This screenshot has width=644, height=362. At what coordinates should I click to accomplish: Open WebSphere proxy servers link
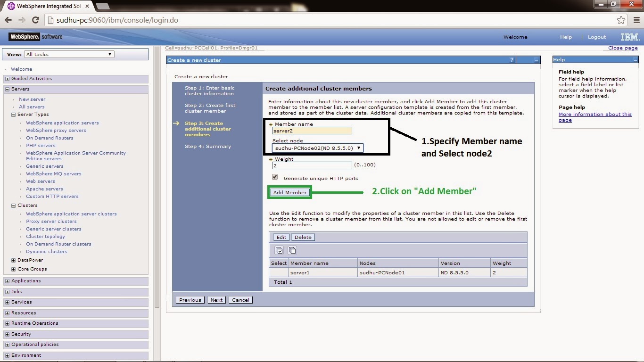[56, 131]
